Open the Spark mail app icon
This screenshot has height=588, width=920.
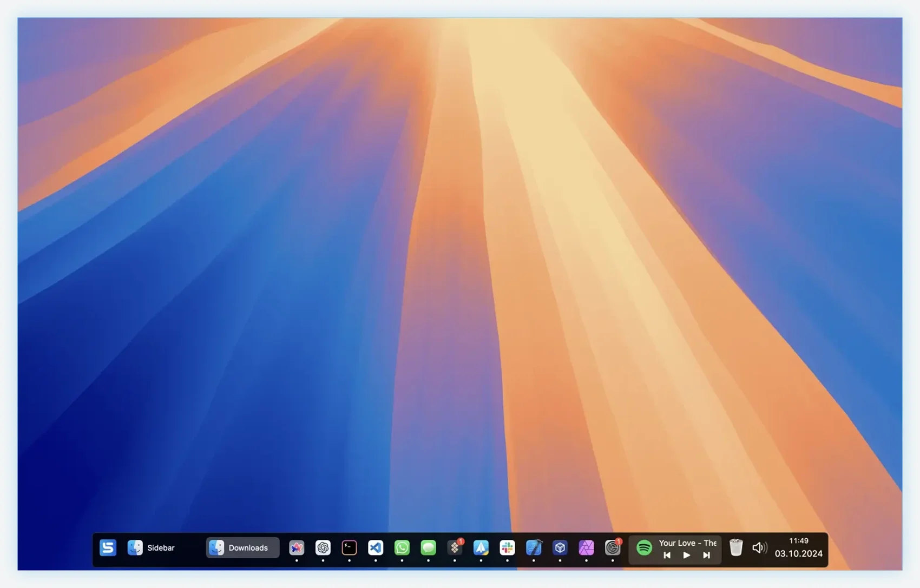pos(481,548)
